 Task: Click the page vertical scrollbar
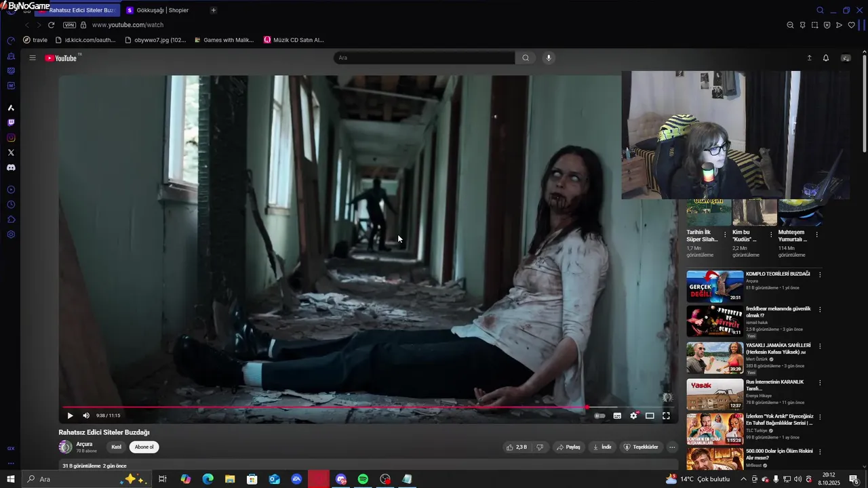tap(864, 102)
